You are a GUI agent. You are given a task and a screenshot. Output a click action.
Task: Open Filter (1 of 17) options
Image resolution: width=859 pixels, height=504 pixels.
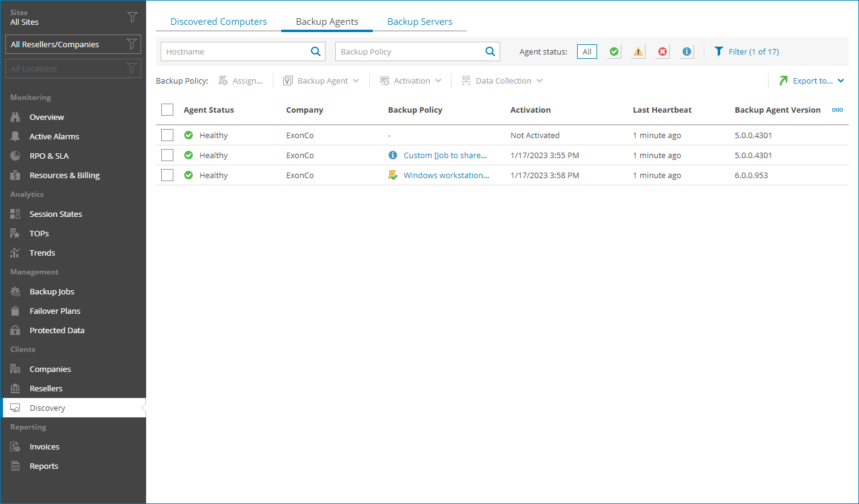746,51
